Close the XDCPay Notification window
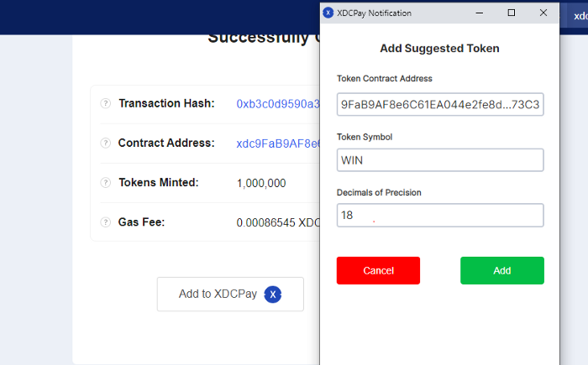 tap(543, 13)
